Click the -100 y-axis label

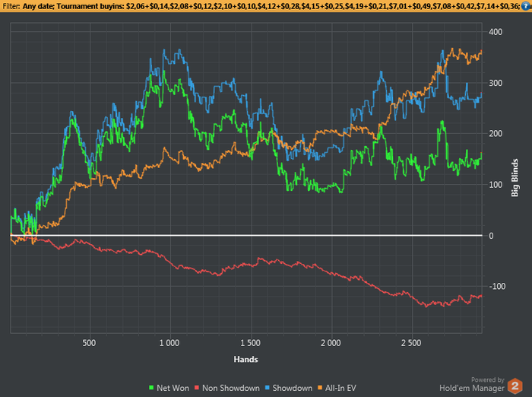click(497, 287)
